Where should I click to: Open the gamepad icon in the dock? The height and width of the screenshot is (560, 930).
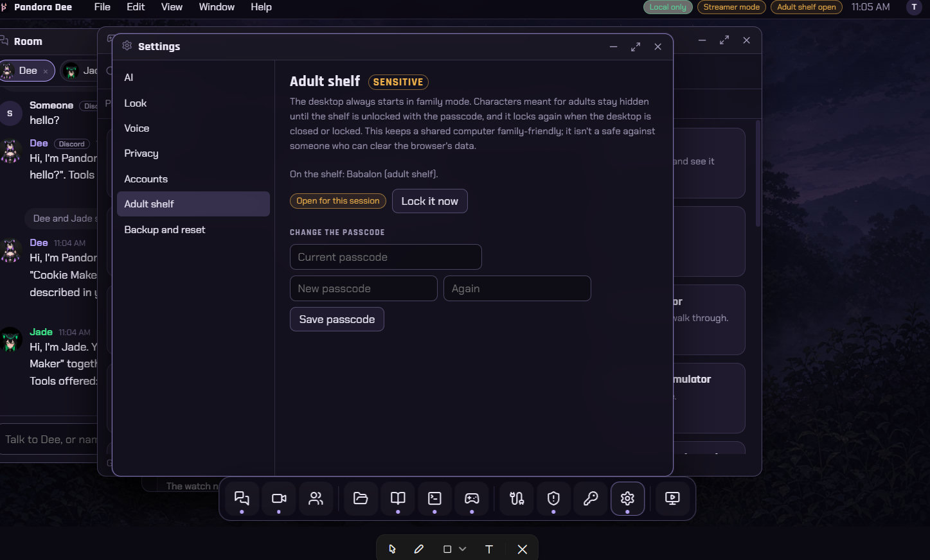[472, 498]
